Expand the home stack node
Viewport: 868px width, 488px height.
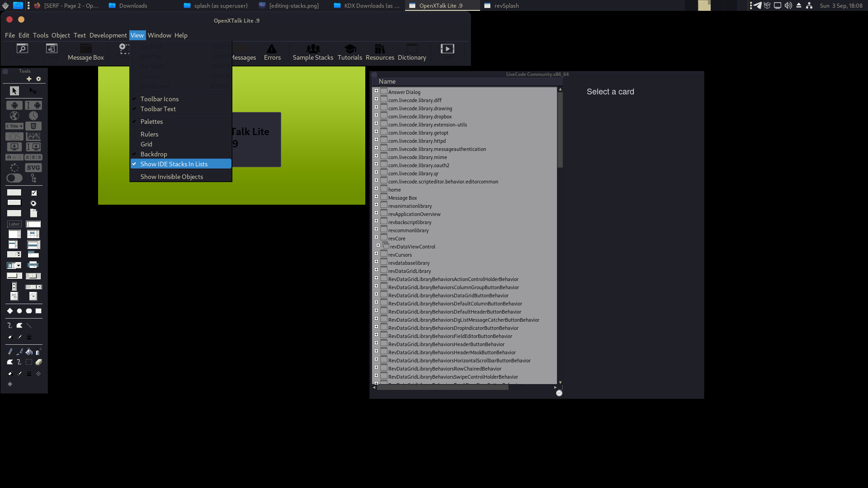coord(376,188)
